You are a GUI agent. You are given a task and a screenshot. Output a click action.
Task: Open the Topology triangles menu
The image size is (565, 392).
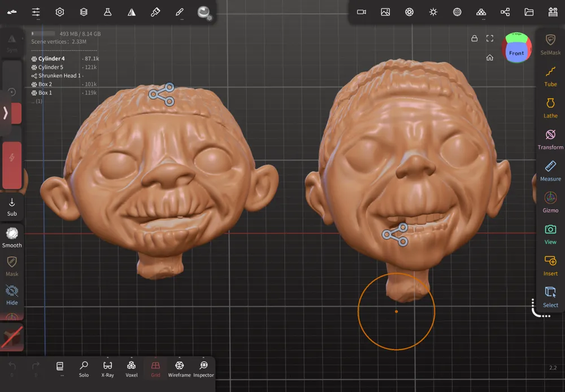[481, 12]
